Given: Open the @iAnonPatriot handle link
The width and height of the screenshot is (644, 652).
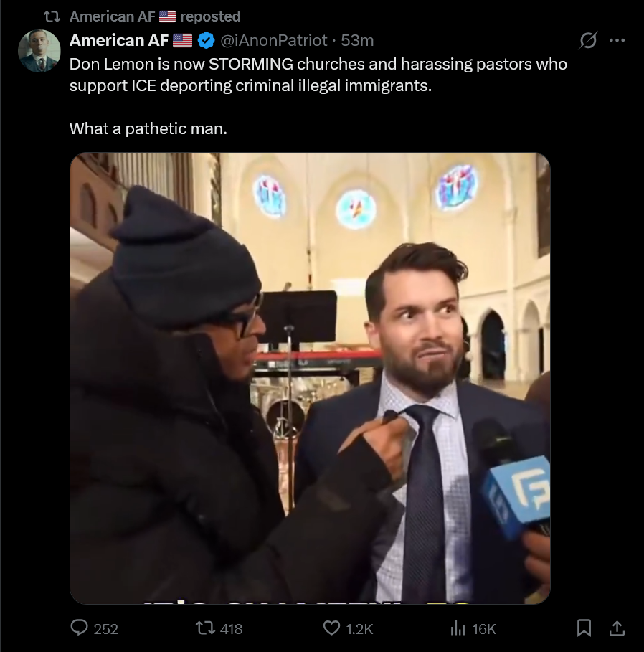Looking at the screenshot, I should pos(273,40).
